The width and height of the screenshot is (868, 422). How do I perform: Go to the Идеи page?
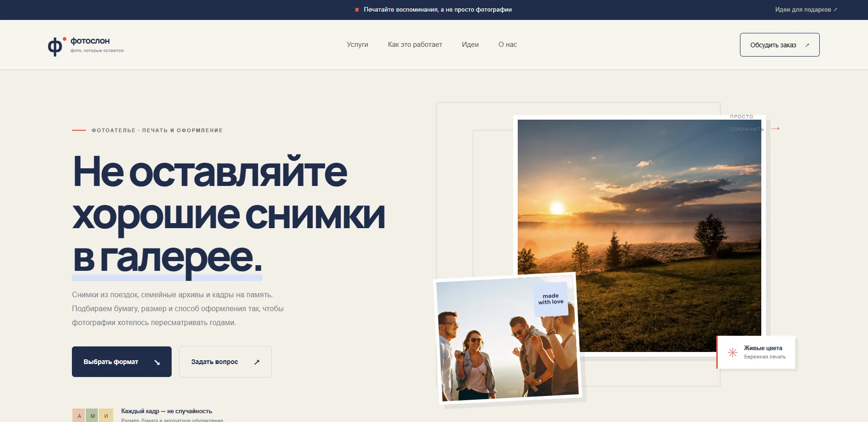click(x=470, y=45)
